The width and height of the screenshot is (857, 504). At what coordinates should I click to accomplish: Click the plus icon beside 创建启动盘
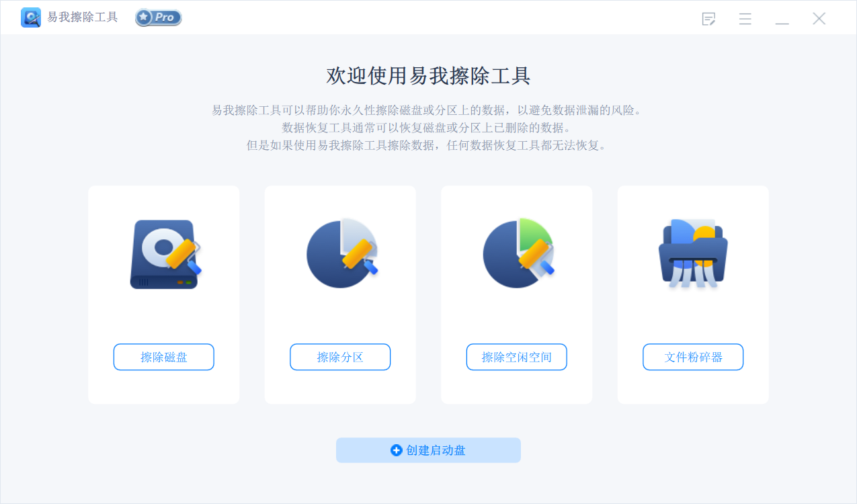[x=397, y=450]
